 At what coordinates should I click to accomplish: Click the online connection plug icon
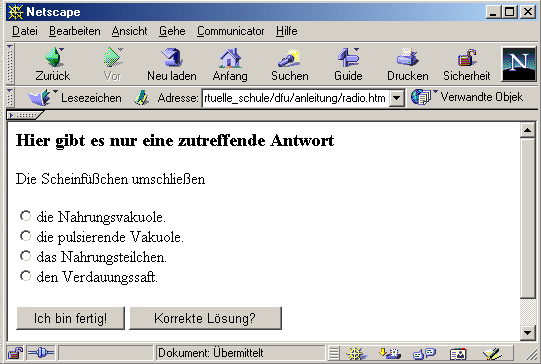click(x=41, y=353)
